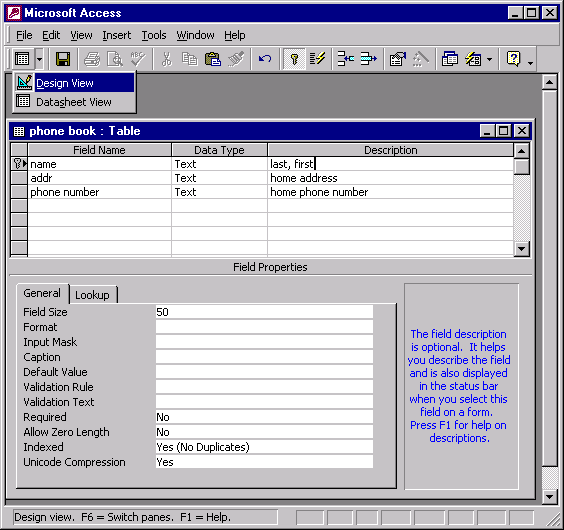
Task: Open the Indexes icon with lightning bolt
Action: 317,59
